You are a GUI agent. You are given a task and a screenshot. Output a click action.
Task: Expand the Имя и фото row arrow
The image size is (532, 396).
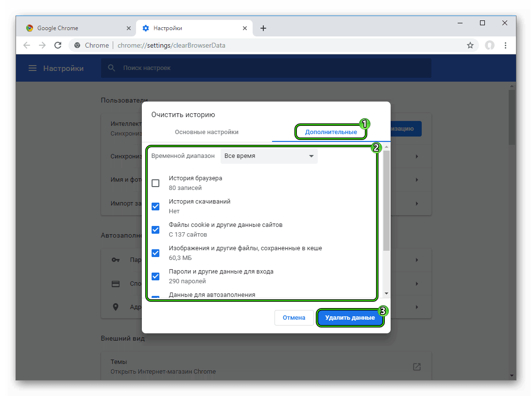(417, 180)
